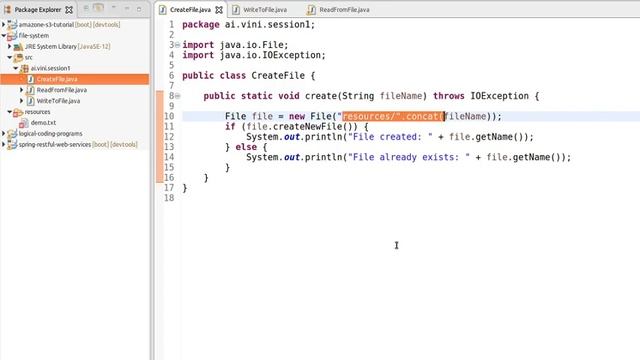Click the JRE System Library icon
640x360 pixels.
point(18,47)
